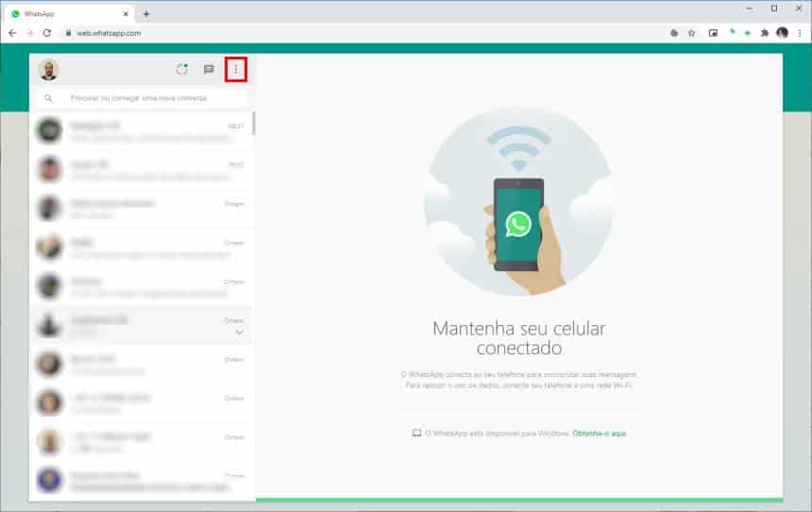Start a new chat with the message icon
The height and width of the screenshot is (512, 812).
(x=209, y=70)
